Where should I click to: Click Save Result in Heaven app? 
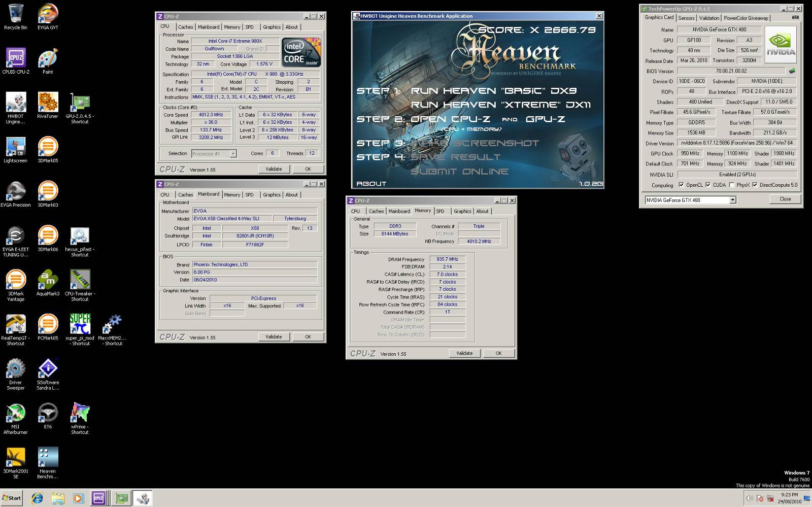pos(455,157)
